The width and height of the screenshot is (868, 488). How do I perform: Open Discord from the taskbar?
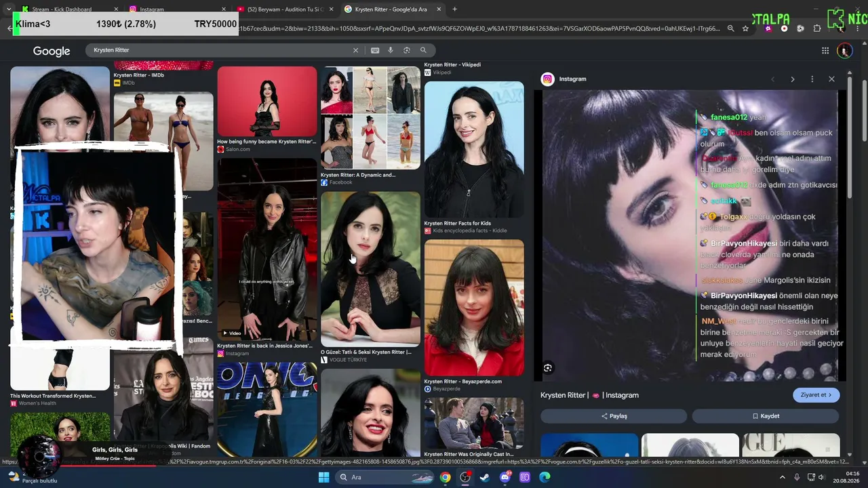point(505,477)
